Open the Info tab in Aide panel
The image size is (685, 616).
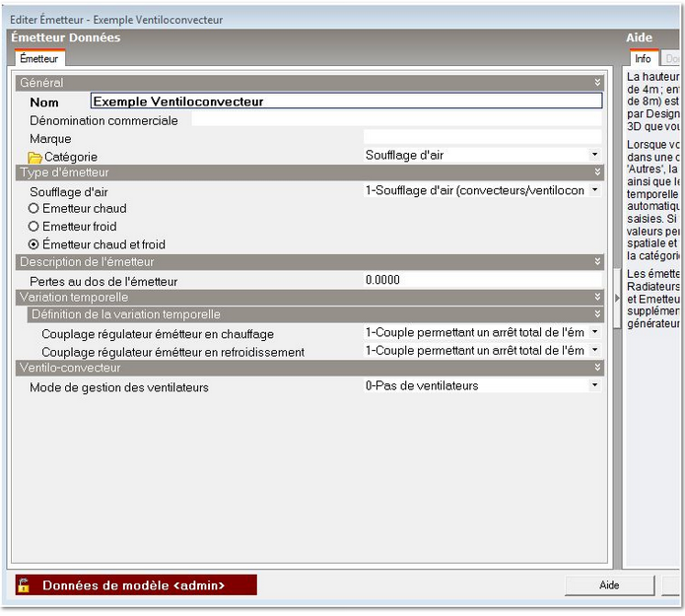point(643,59)
